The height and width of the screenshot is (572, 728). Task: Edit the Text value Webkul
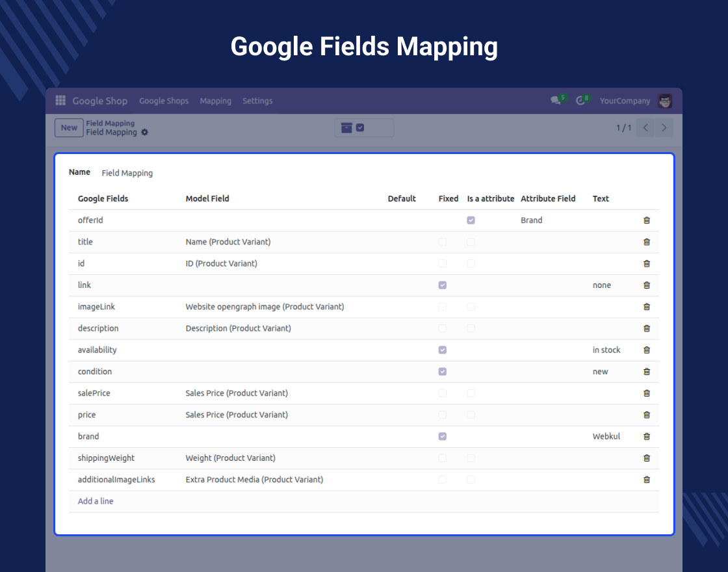[x=606, y=436]
